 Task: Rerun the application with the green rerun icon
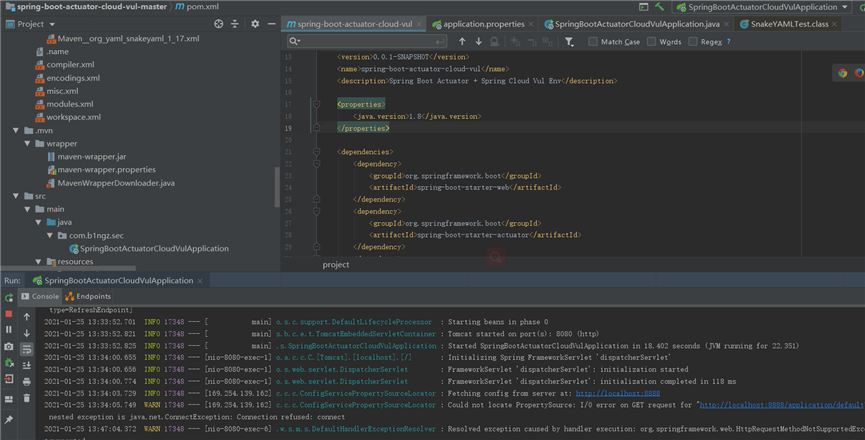point(9,298)
